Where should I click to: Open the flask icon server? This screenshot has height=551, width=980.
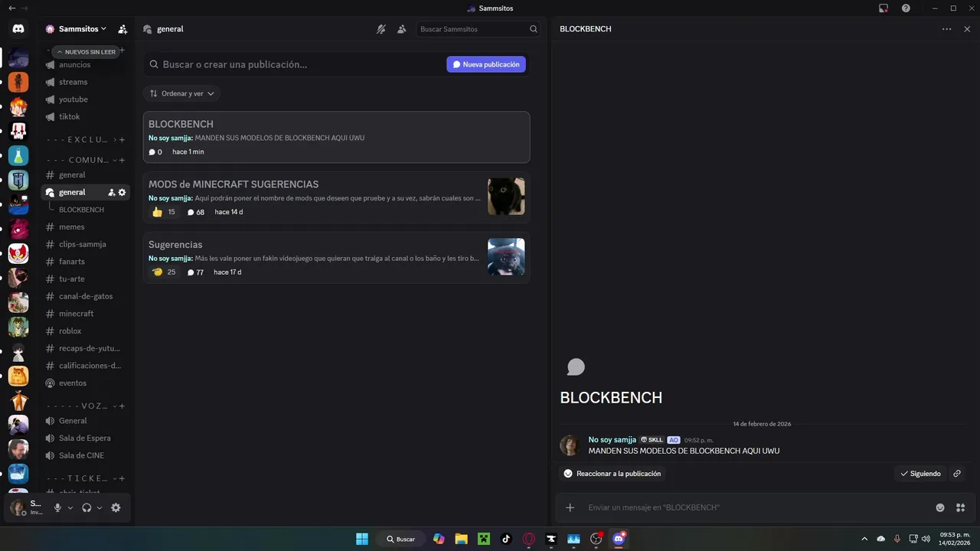[18, 155]
